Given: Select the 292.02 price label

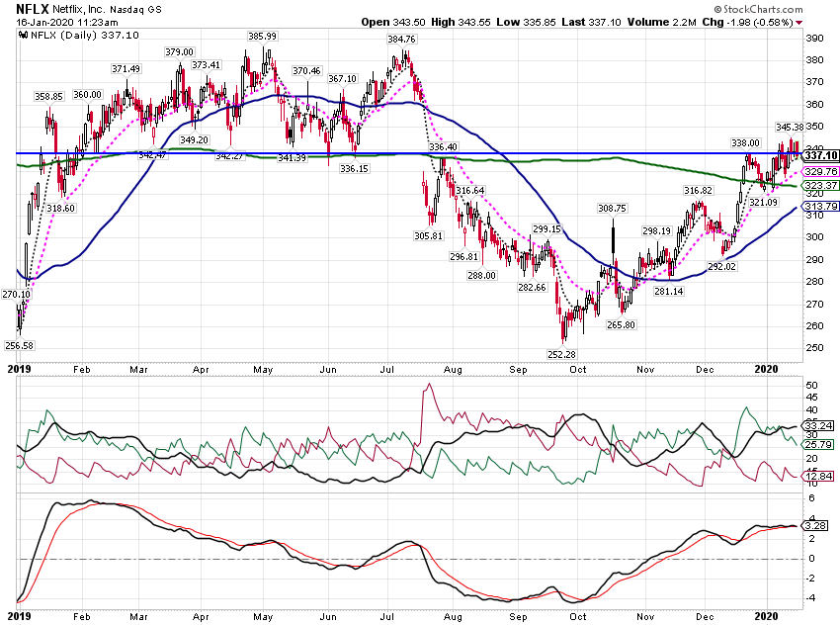Looking at the screenshot, I should point(721,266).
